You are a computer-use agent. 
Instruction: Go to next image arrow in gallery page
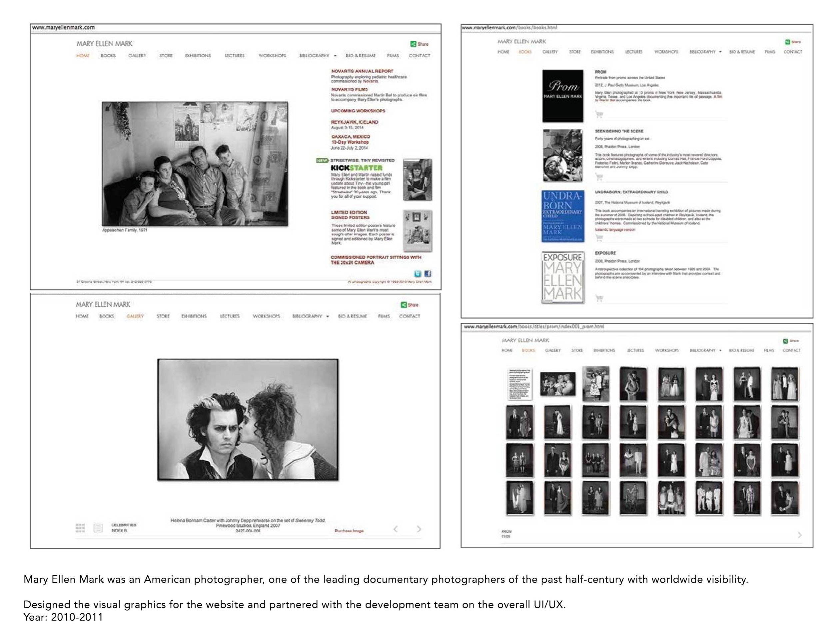point(419,529)
